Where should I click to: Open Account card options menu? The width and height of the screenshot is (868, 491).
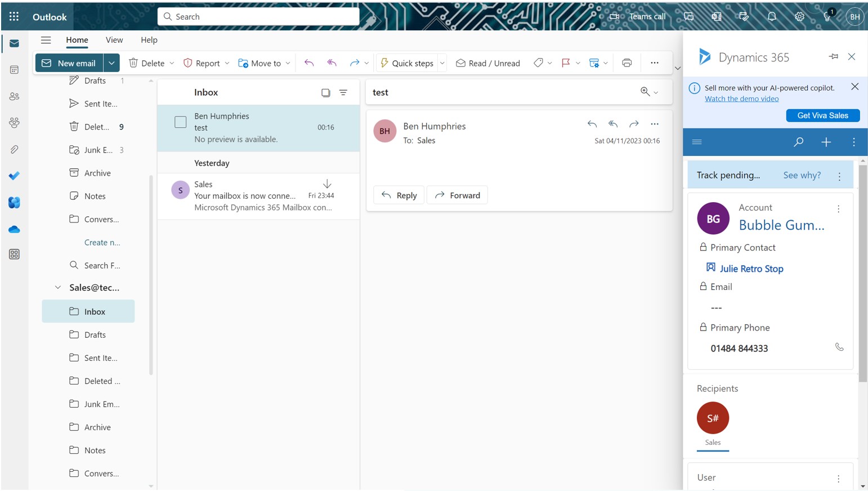[x=838, y=209]
